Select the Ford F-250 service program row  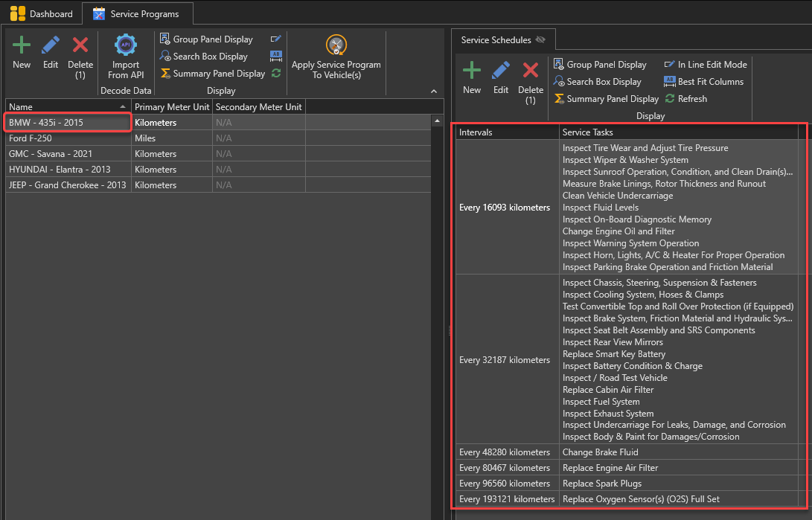(x=68, y=138)
